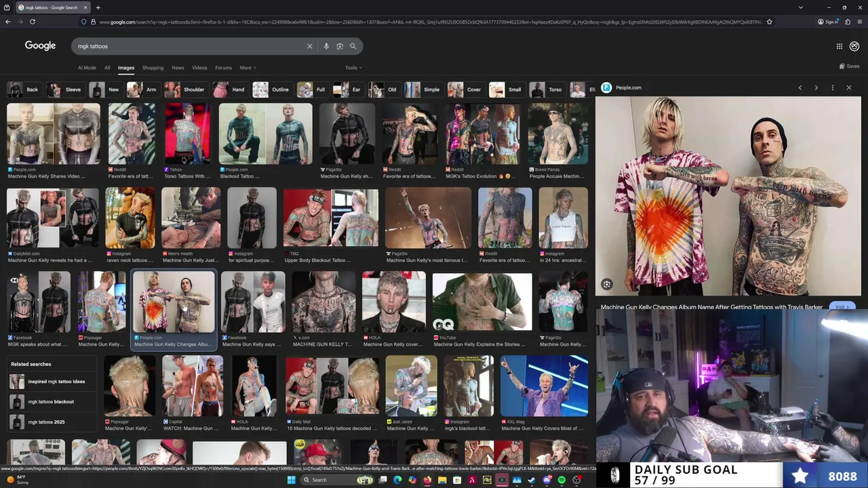This screenshot has height=488, width=868.
Task: Open Firefox hamburger application menu
Action: pos(860,22)
